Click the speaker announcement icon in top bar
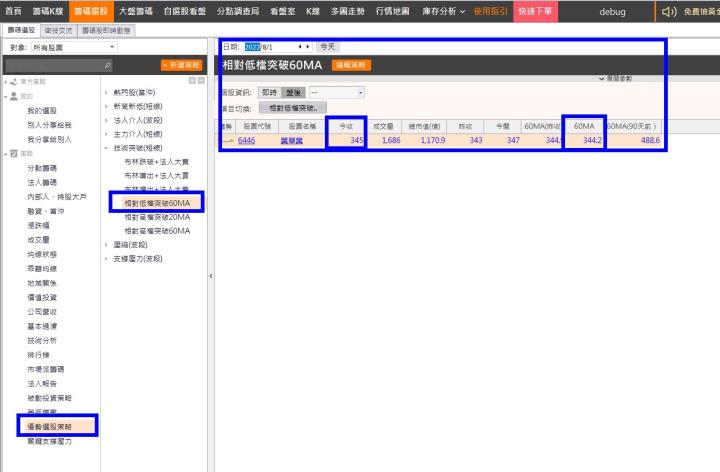 click(x=669, y=11)
